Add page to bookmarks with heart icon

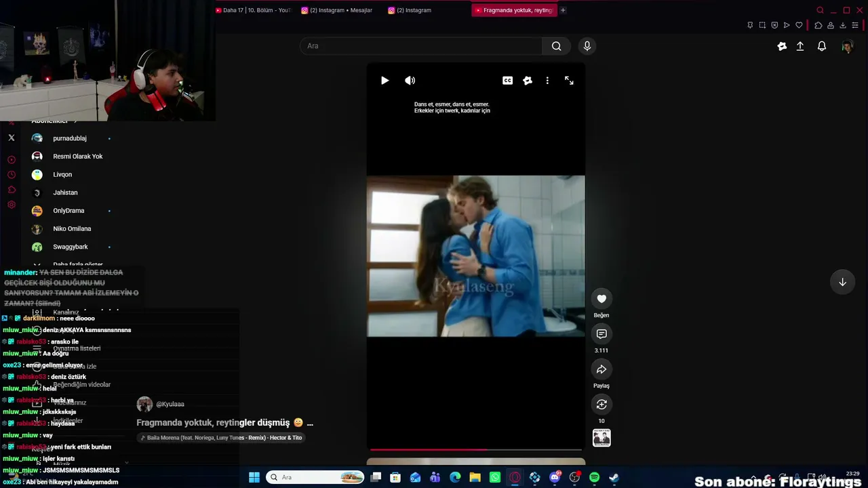click(799, 25)
